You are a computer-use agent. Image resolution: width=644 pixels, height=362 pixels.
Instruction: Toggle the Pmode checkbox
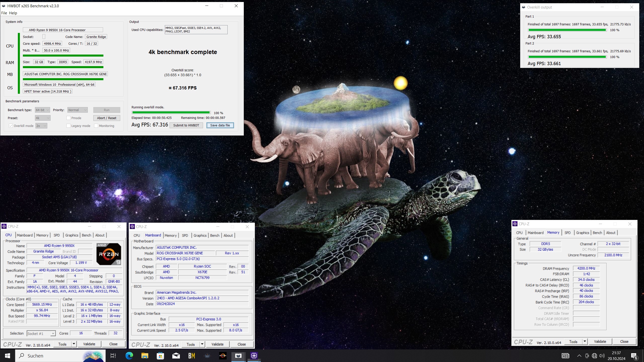point(68,118)
